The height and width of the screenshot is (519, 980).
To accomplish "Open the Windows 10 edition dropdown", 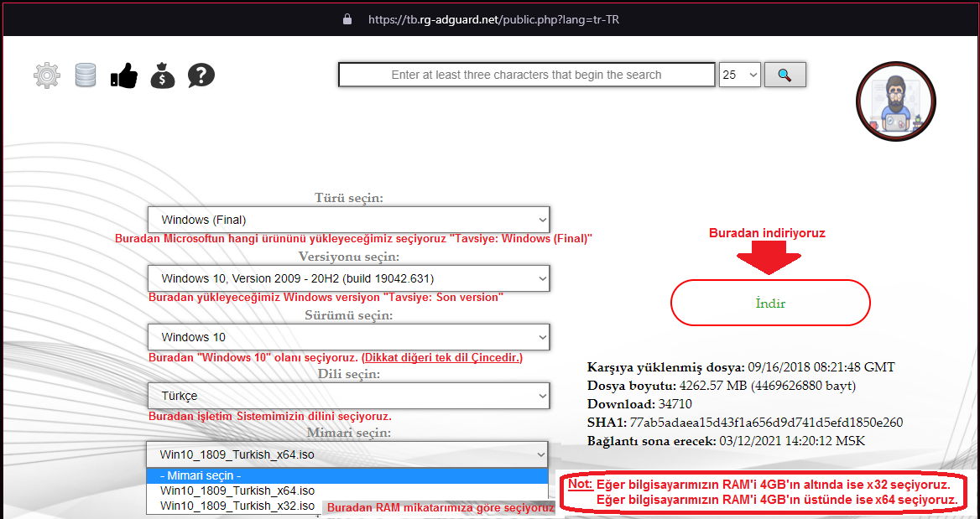I will (349, 337).
